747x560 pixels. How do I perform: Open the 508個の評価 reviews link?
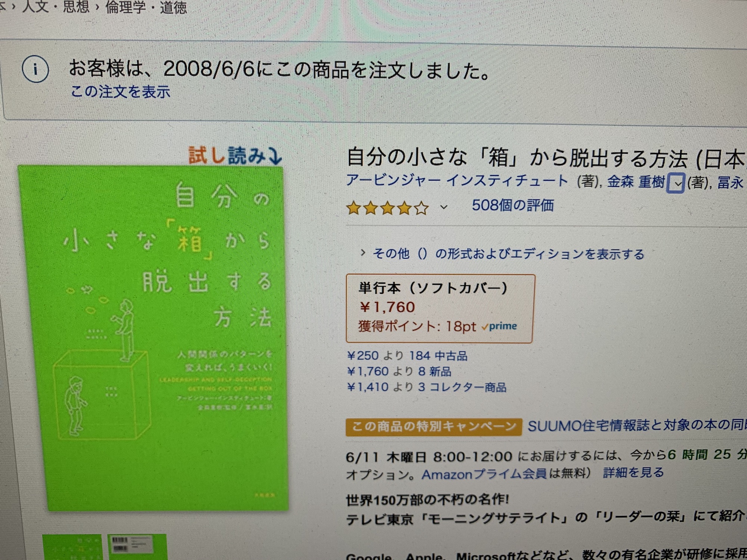pyautogui.click(x=513, y=205)
